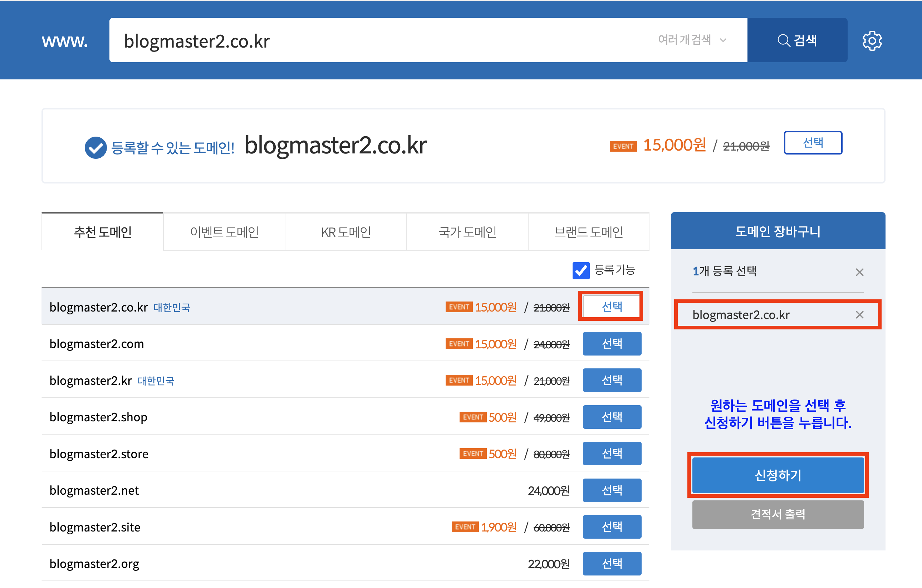
Task: Deselect blogmaster2.co.kr in the list
Action: pyautogui.click(x=612, y=307)
